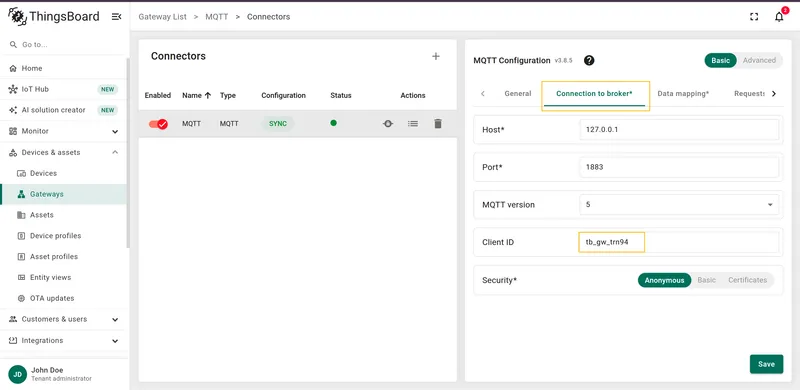Click the Enabled column header

coord(158,95)
